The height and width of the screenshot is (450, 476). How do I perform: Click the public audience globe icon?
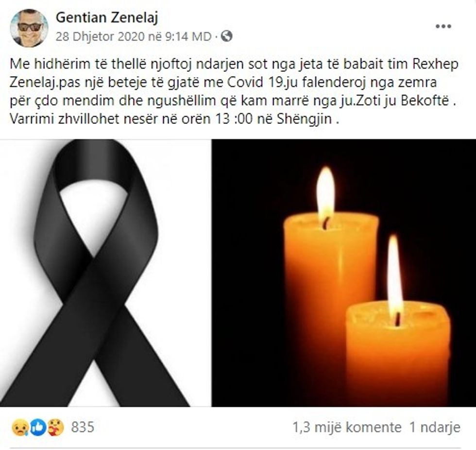pyautogui.click(x=226, y=36)
